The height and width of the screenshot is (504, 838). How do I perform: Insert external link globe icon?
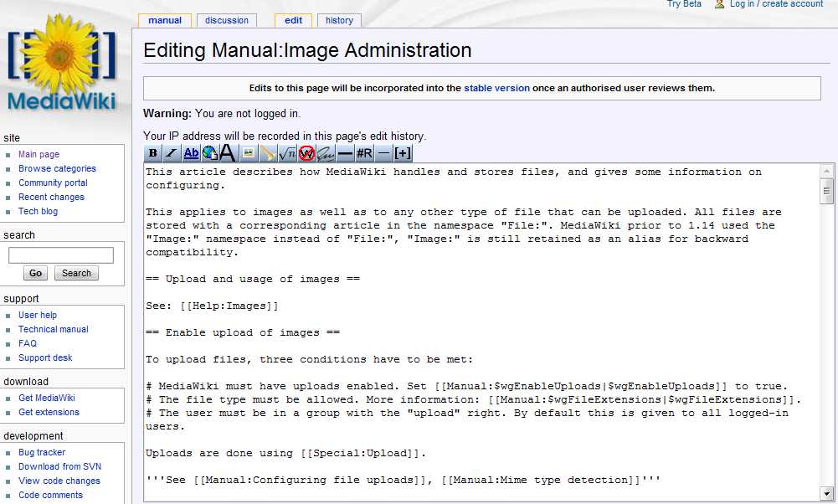click(x=209, y=153)
